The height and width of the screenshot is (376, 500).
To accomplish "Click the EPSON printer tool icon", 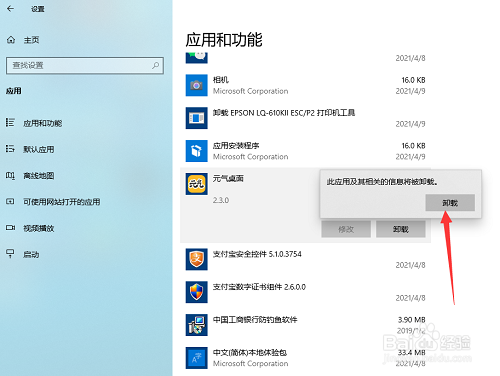I will 197,118.
